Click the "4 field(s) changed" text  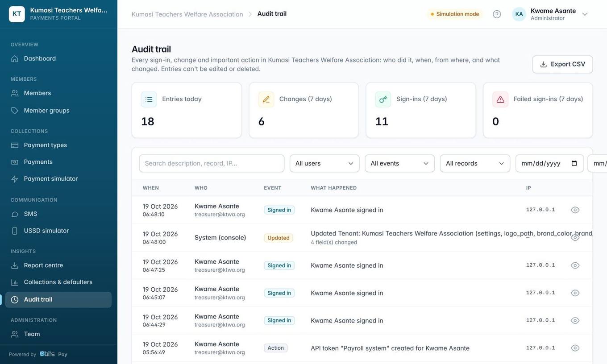pos(334,242)
